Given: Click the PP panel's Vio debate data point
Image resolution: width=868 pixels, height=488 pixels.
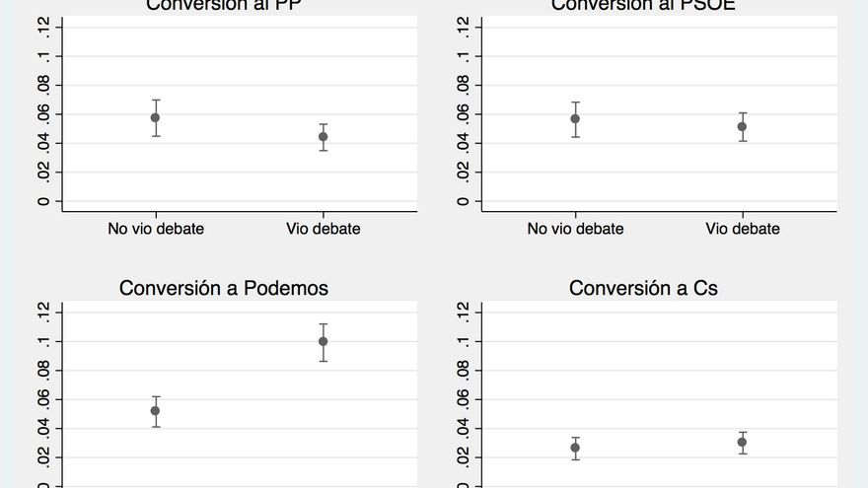Looking at the screenshot, I should pos(323,137).
